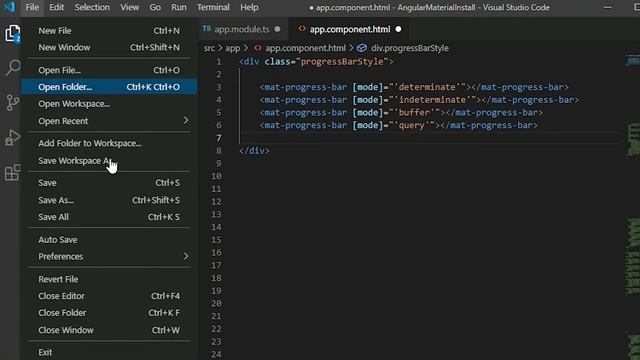Open the Go menu

[155, 7]
